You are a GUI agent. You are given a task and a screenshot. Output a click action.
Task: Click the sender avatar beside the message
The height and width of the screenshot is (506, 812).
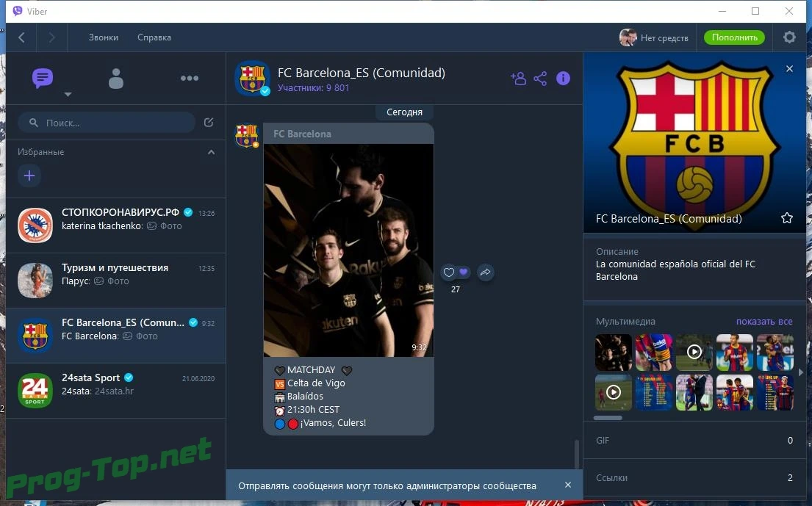[246, 136]
